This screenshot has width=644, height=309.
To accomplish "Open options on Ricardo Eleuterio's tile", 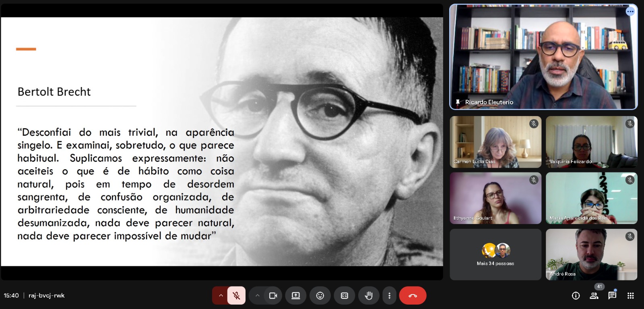I will pos(630,12).
